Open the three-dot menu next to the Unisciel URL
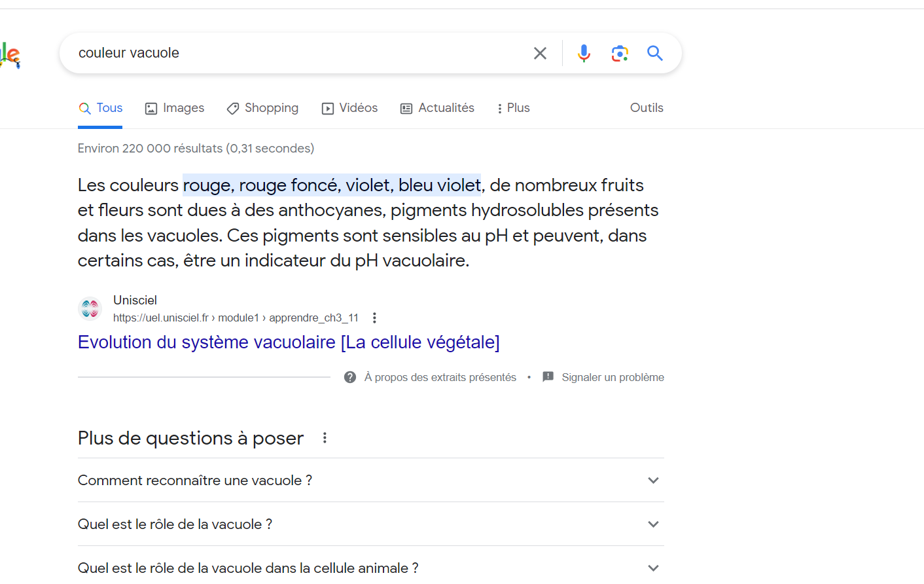924x584 pixels. tap(374, 317)
